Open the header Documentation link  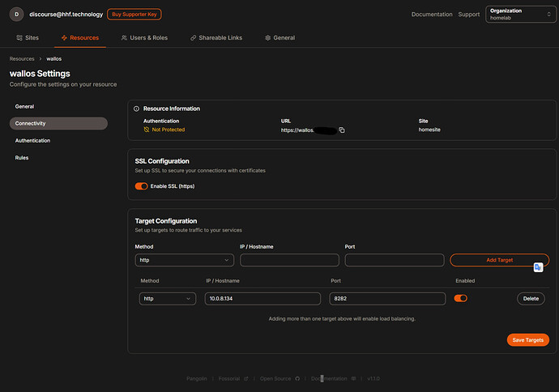point(432,15)
